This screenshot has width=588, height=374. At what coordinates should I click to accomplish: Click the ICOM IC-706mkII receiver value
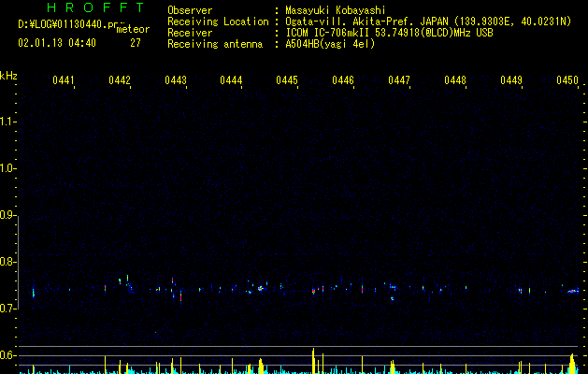tap(389, 33)
